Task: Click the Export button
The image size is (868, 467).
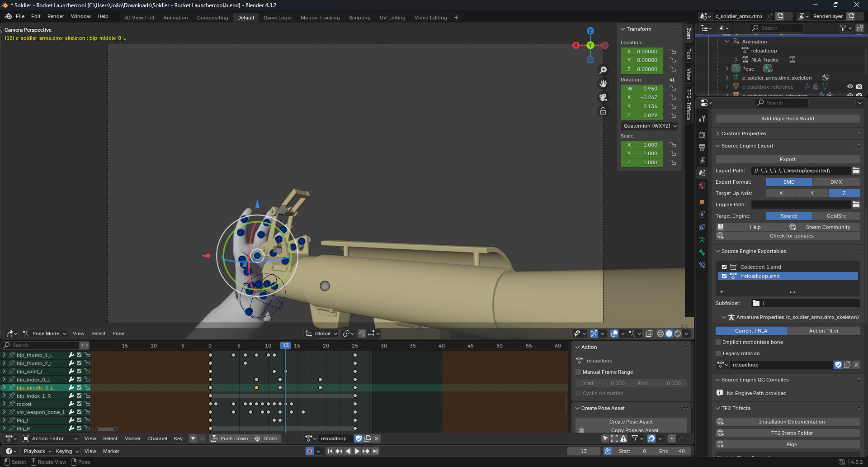Action: coord(788,159)
